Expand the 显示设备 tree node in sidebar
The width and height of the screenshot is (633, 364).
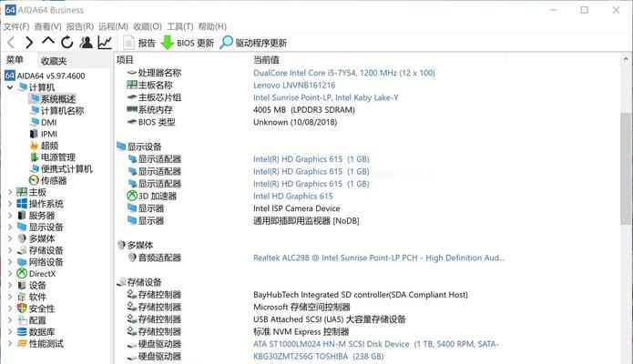coord(10,227)
